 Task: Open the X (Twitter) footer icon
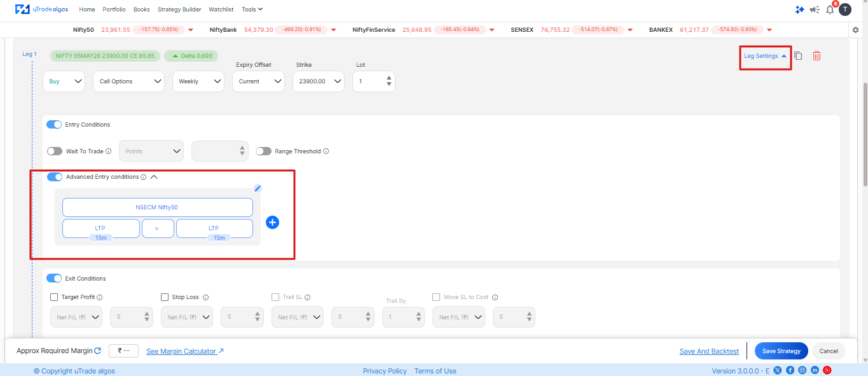coord(777,370)
